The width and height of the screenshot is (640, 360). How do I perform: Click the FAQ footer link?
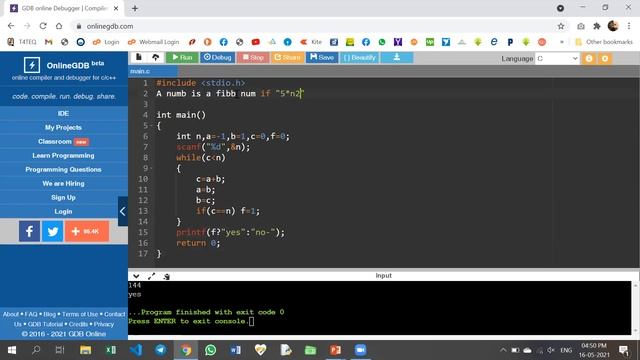coord(31,314)
